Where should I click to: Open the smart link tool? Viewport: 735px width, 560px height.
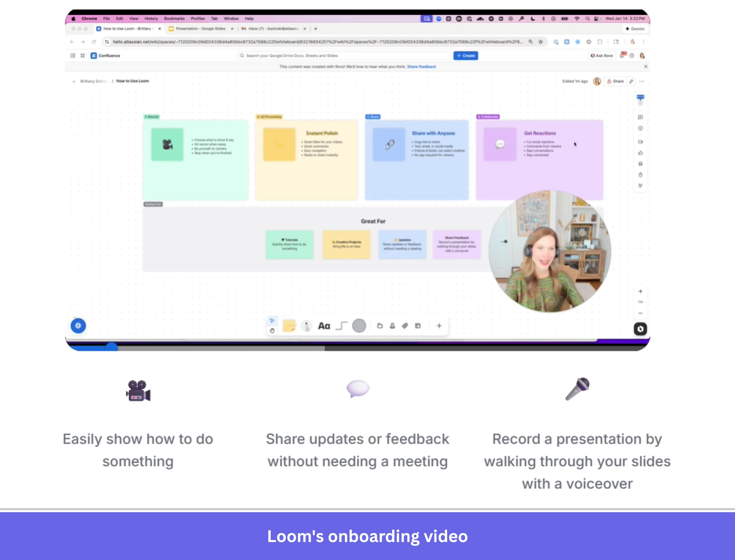click(405, 326)
